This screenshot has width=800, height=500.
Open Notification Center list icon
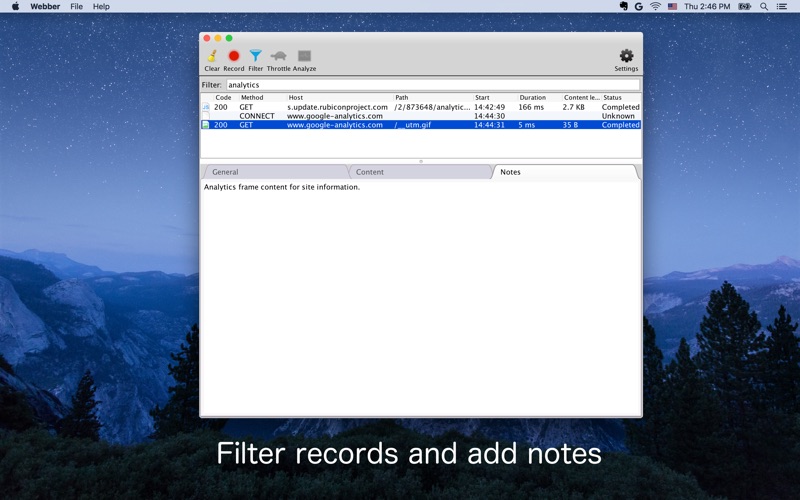[x=783, y=6]
